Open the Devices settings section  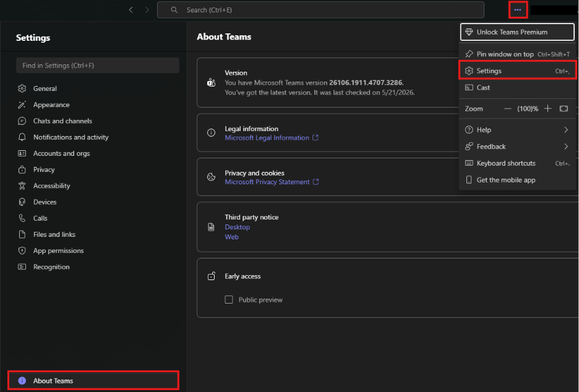[x=98, y=202]
